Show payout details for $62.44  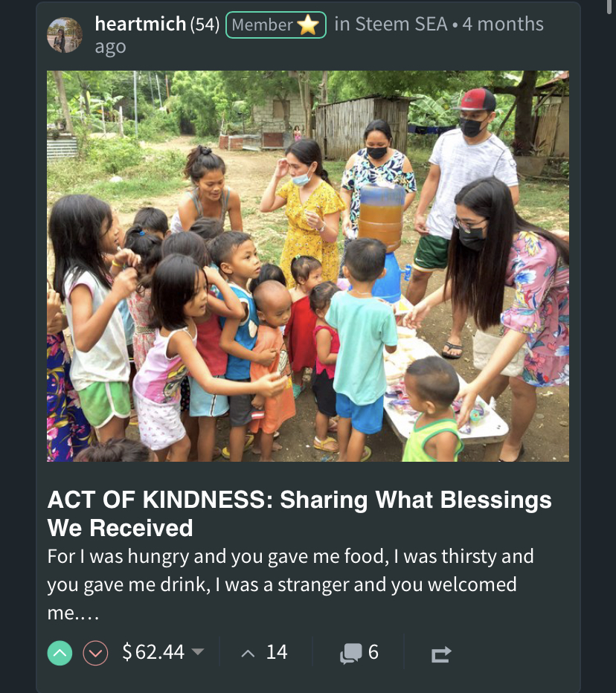[153, 652]
